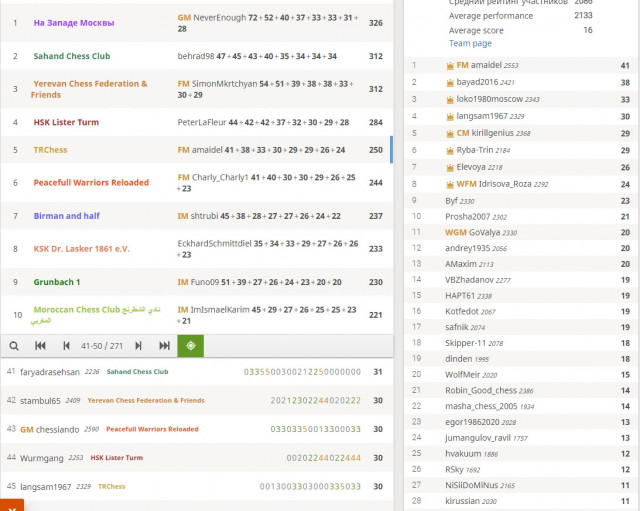Click crown icon beside Idrisova_Roza
The height and width of the screenshot is (511, 640).
tap(450, 184)
